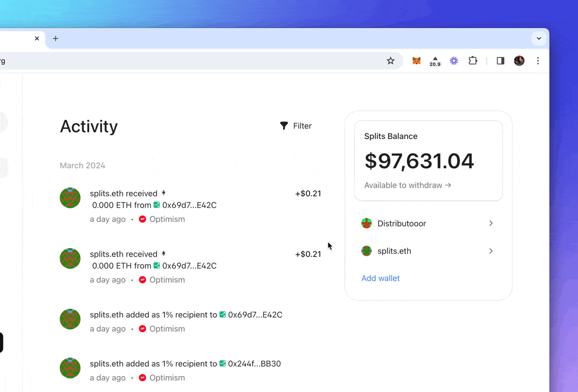Image resolution: width=578 pixels, height=392 pixels.
Task: Open the Extensions puzzle-piece menu
Action: [473, 61]
